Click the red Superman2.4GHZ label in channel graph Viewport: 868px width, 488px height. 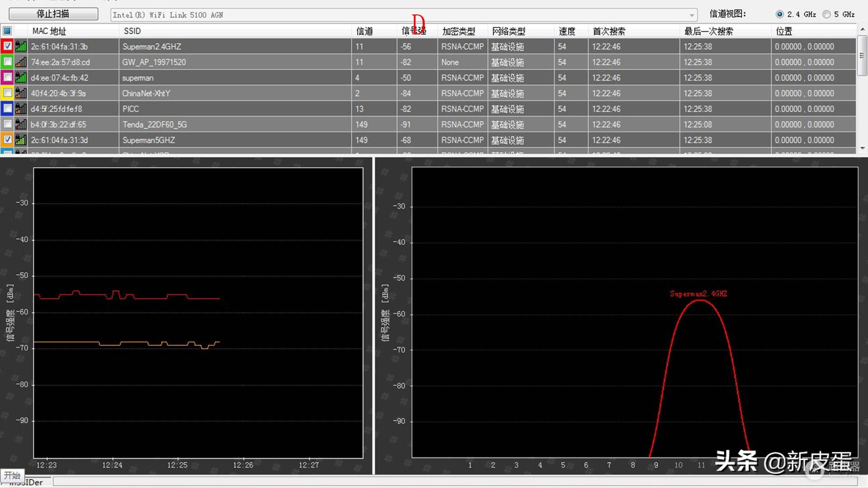tap(698, 294)
